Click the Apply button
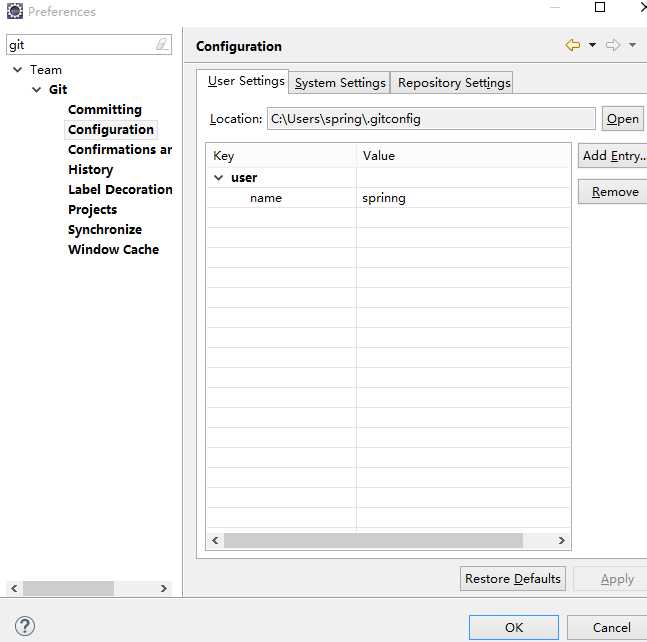The height and width of the screenshot is (642, 647). click(612, 578)
